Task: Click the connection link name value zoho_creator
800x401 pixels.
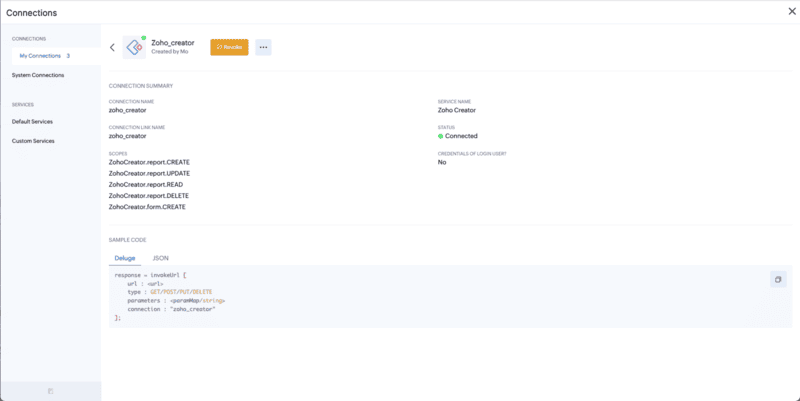Action: (x=127, y=136)
